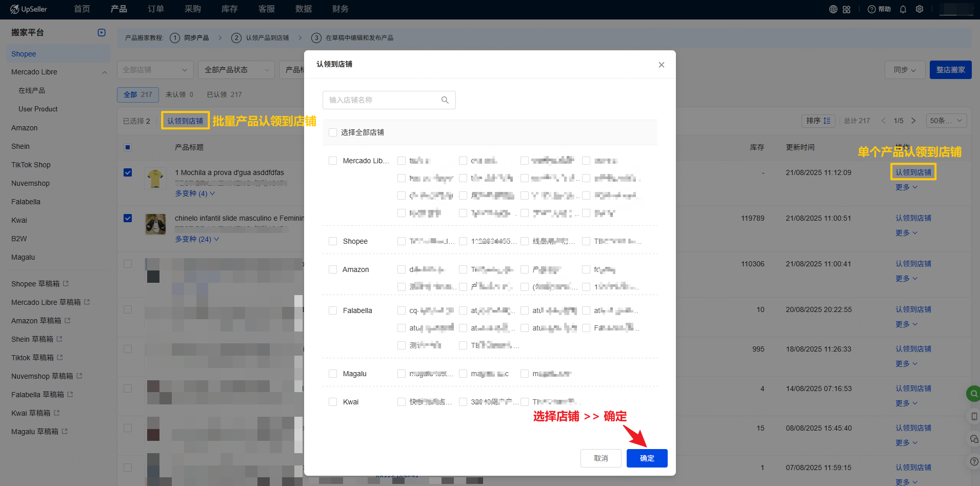Viewport: 980px width, 486px height.
Task: Open the 50条 page size dropdown
Action: click(x=947, y=121)
